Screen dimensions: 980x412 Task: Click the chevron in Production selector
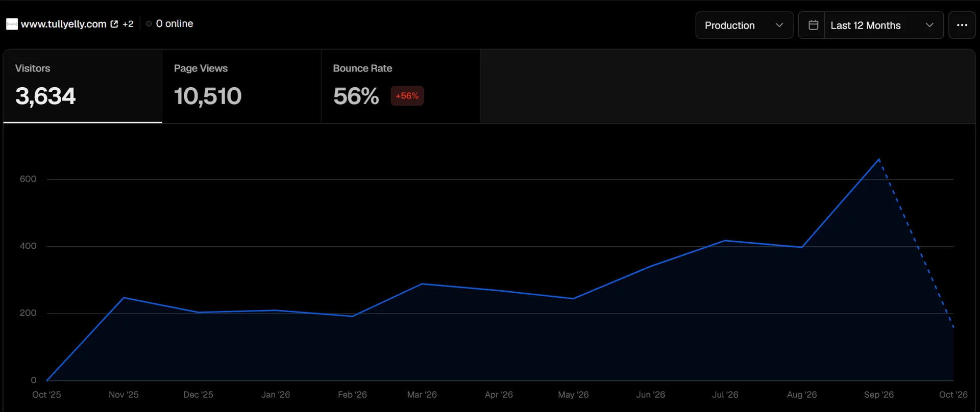(779, 25)
